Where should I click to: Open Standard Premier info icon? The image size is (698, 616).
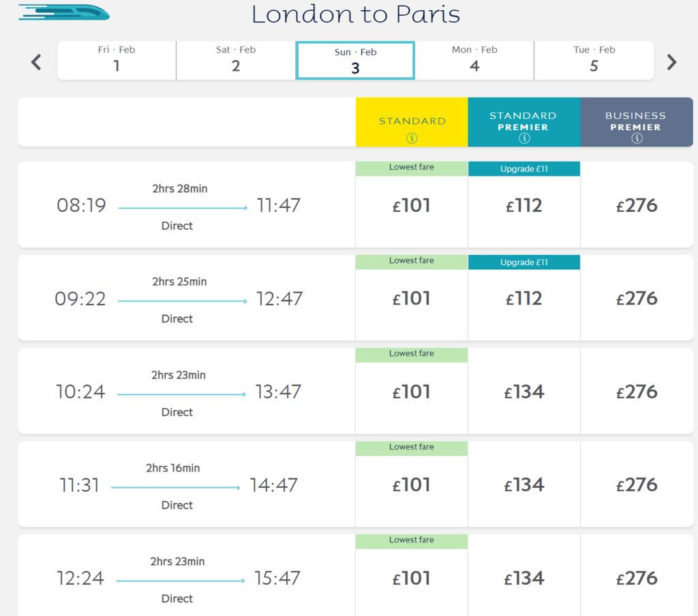pos(524,138)
